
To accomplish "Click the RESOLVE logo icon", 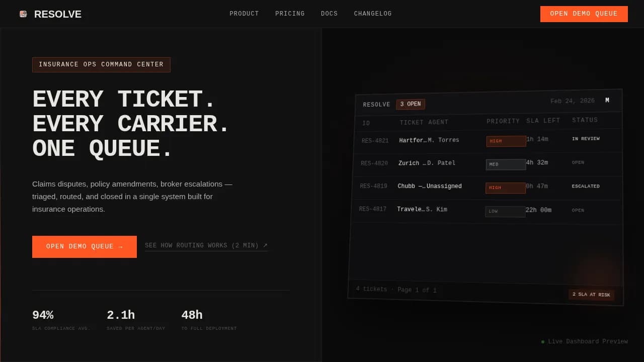I will point(23,14).
